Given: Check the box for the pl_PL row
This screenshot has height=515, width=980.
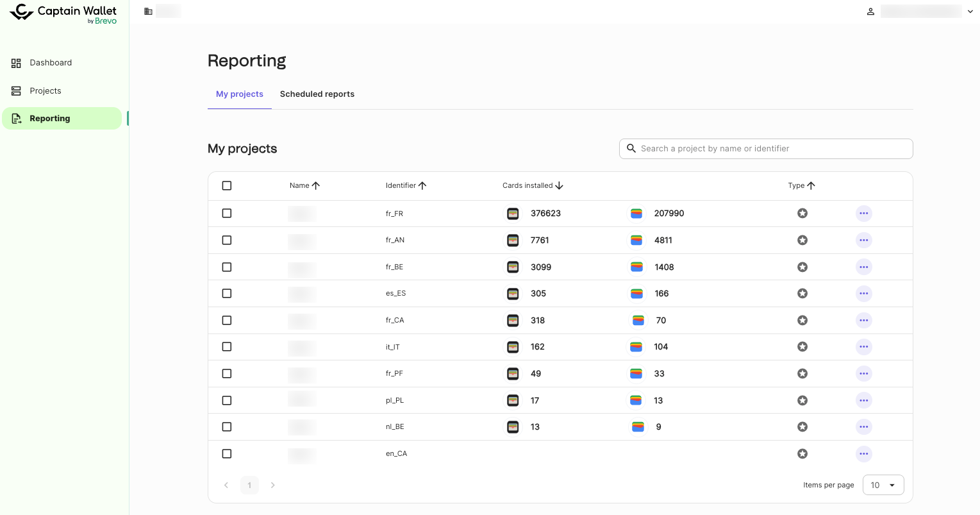Looking at the screenshot, I should (227, 400).
